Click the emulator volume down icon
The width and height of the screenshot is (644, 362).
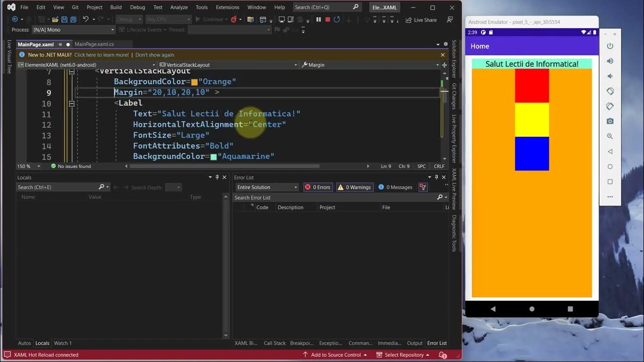click(610, 76)
